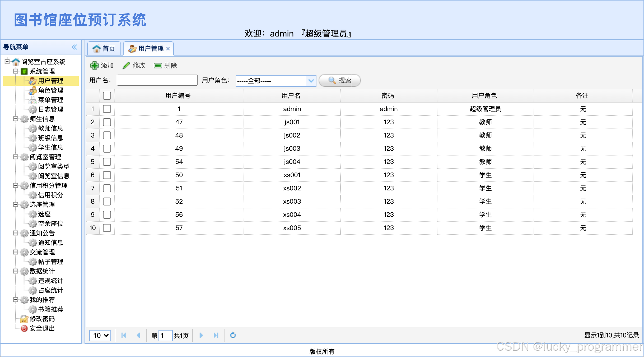Collapse the 师生信息 tree node
644x357 pixels.
click(16, 119)
